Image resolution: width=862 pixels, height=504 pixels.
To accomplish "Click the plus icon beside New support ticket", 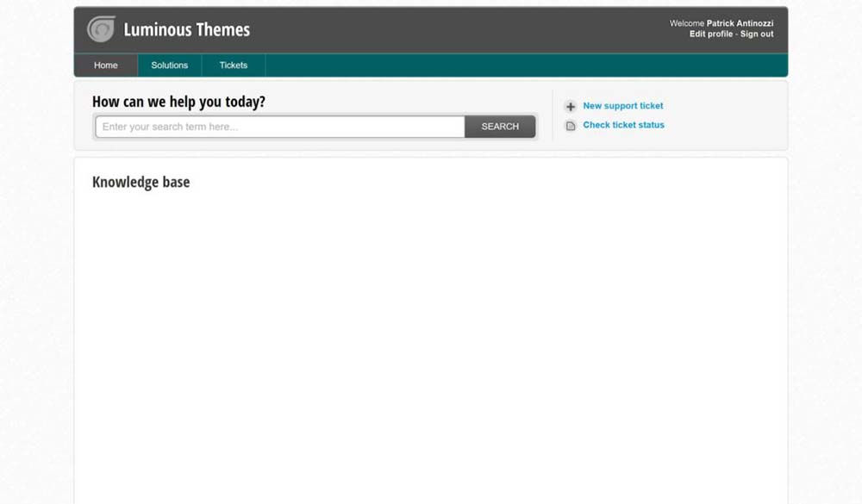I will point(571,107).
